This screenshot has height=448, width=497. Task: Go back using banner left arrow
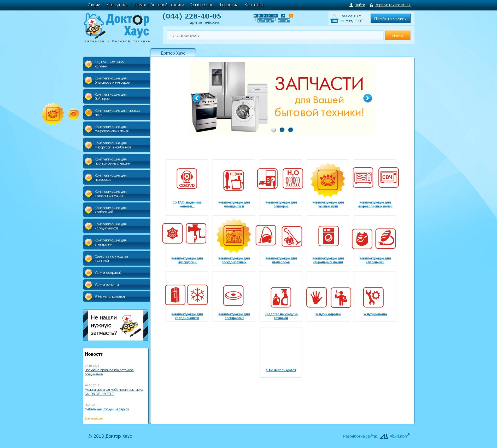click(196, 98)
